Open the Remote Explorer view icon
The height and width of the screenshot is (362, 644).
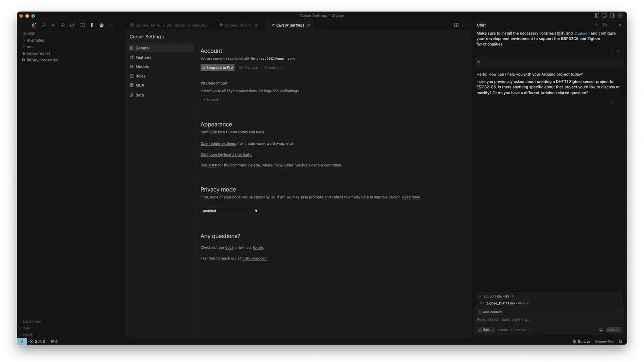point(82,25)
